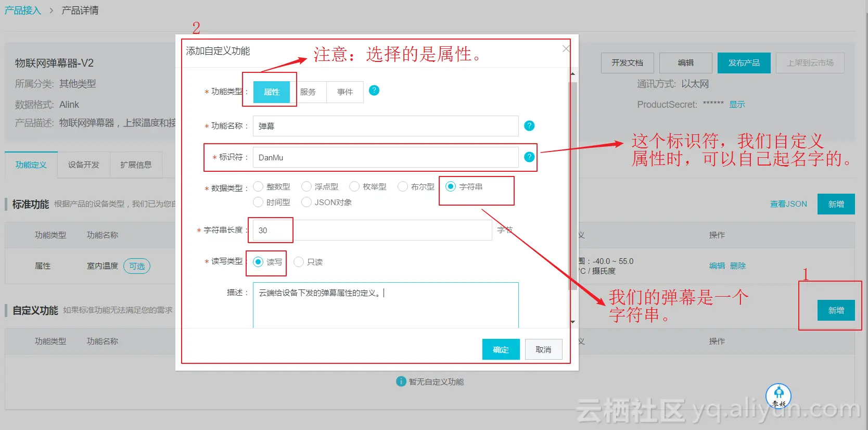Click help icon beside 标识符 field
The image size is (868, 430).
click(529, 157)
